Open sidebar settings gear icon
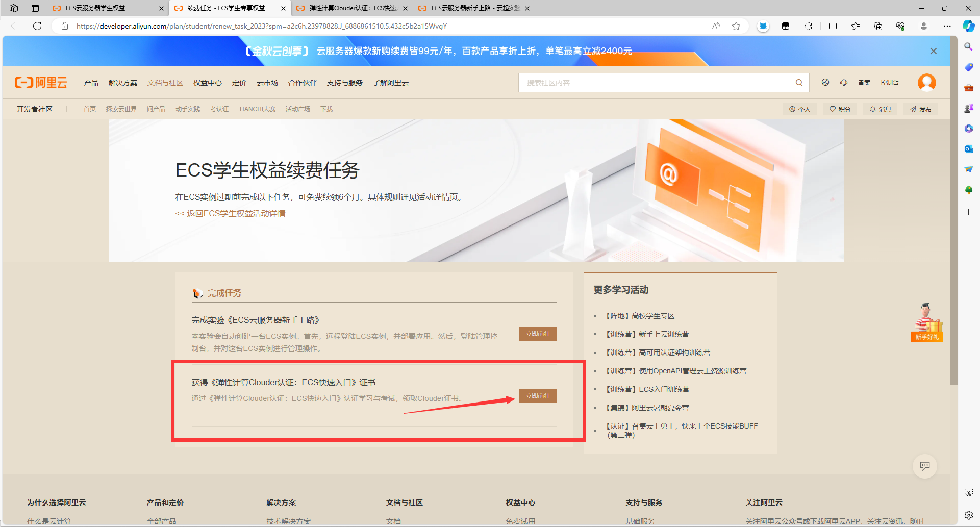980x527 pixels. (x=968, y=515)
